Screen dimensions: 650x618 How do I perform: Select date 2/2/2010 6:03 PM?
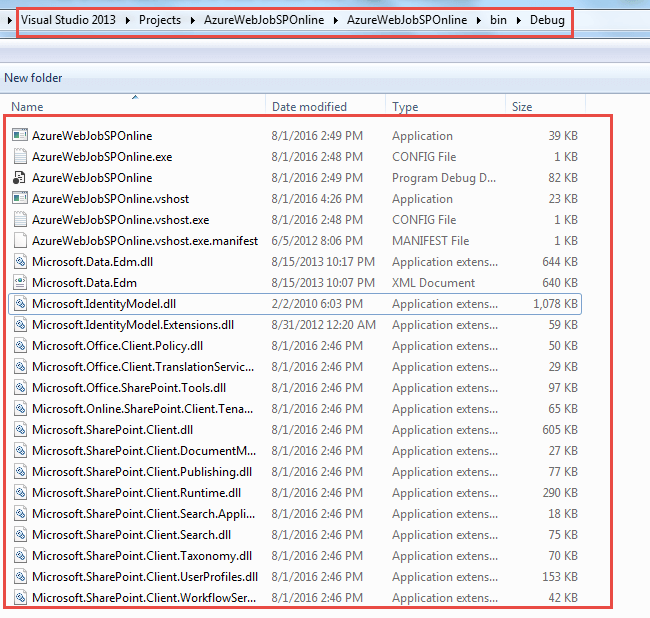pyautogui.click(x=317, y=304)
